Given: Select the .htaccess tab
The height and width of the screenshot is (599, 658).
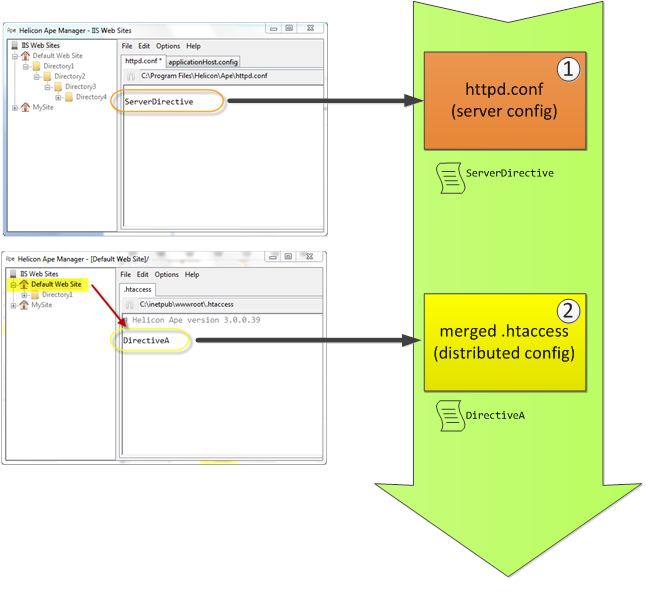Looking at the screenshot, I should [x=135, y=289].
